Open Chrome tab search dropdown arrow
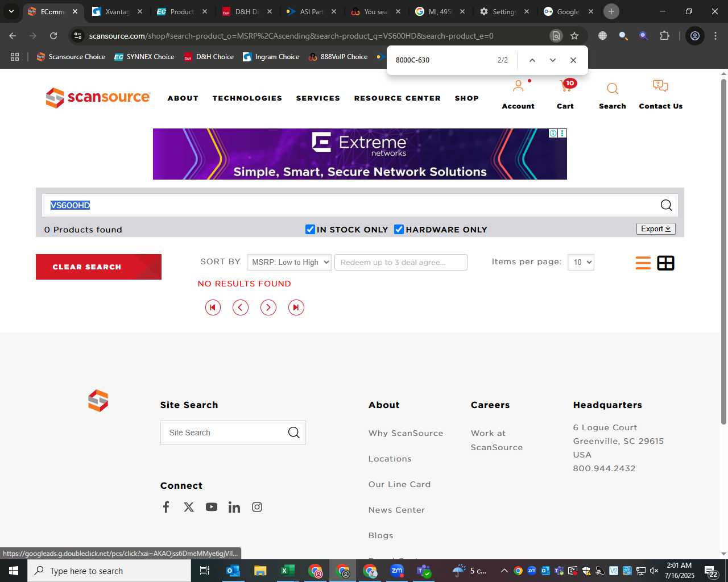The width and height of the screenshot is (728, 582). (x=11, y=11)
